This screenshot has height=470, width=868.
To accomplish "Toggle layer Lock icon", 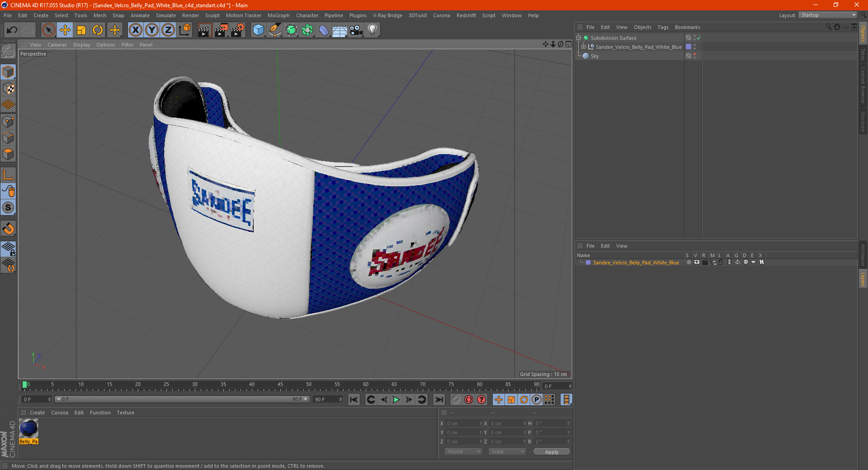I will 721,263.
